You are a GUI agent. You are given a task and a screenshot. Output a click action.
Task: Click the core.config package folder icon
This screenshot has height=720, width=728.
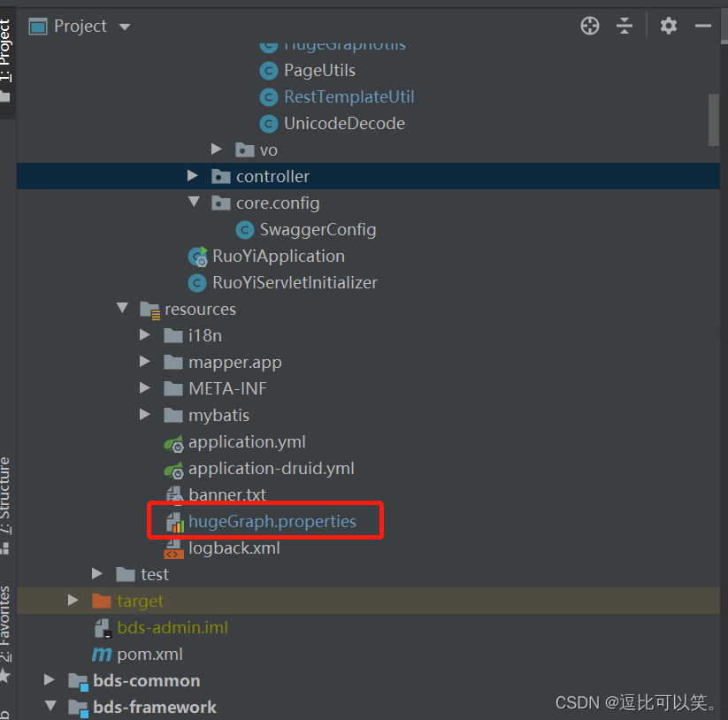(x=220, y=203)
